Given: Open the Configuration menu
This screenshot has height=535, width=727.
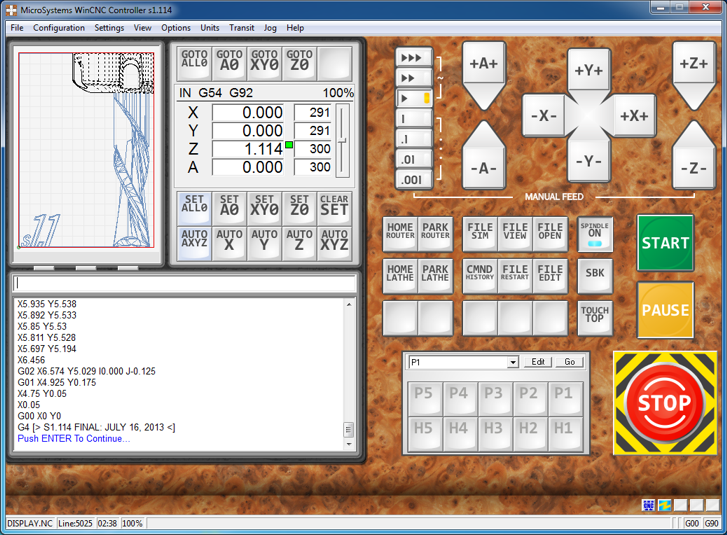Looking at the screenshot, I should tap(59, 28).
